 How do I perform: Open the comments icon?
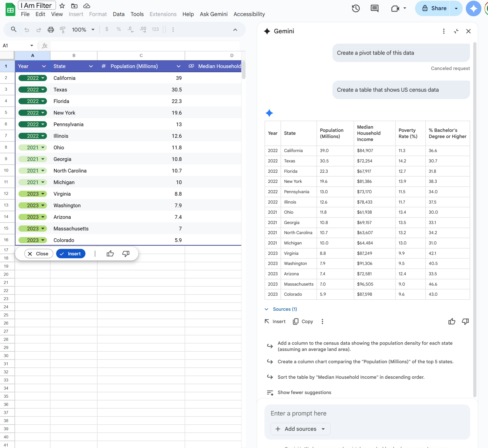coord(374,8)
